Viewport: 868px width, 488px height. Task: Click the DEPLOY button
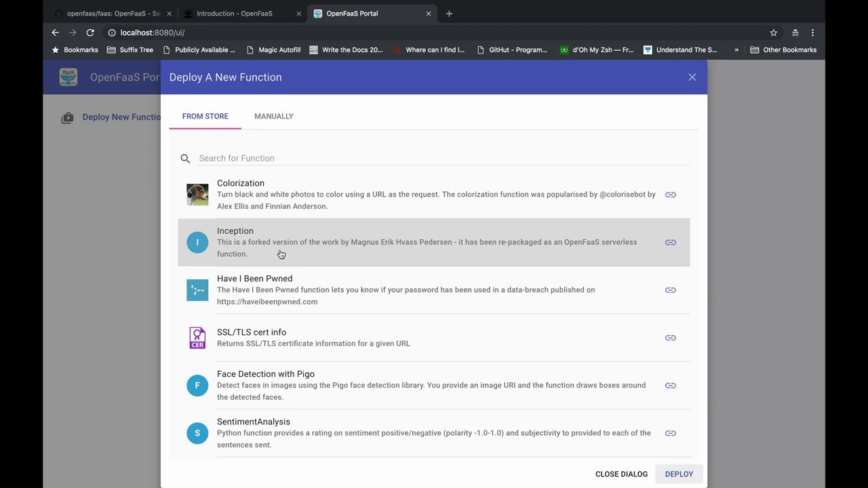click(679, 474)
